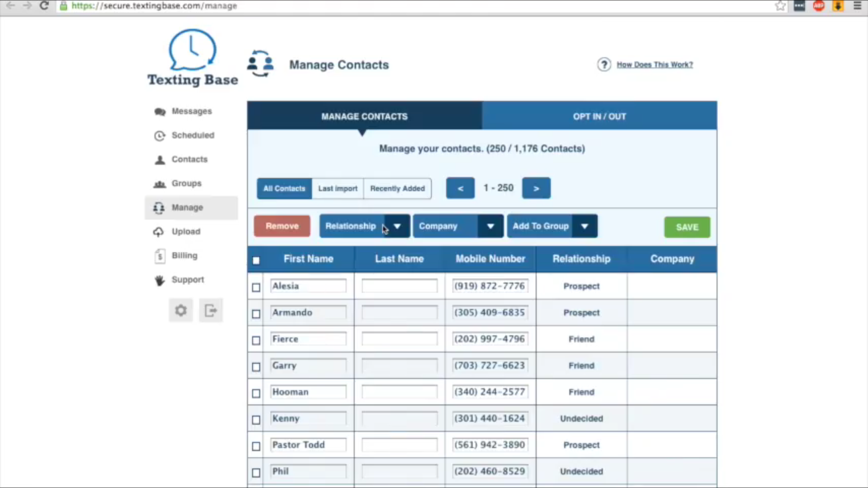This screenshot has width=868, height=488.
Task: Open the Upload cloud item
Action: pos(185,231)
